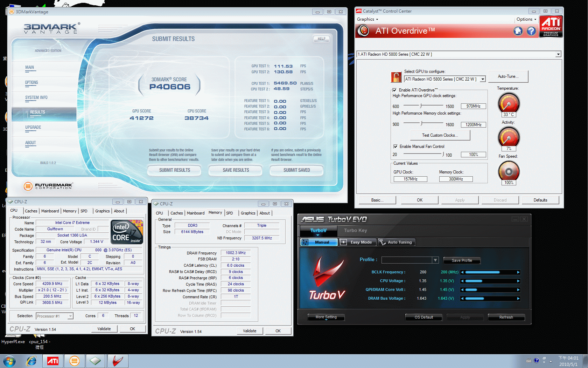Image resolution: width=588 pixels, height=368 pixels.
Task: Open the TurboV EVO taskbar icon
Action: point(118,361)
